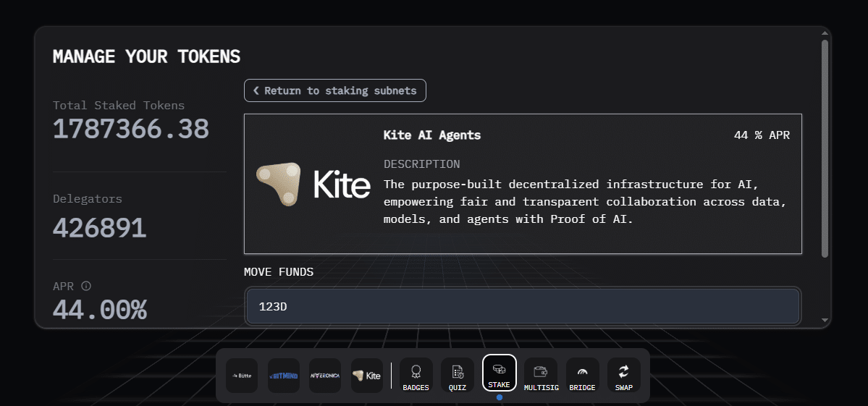Click the Move Funds amount input field
Screen dimensions: 868x406
click(x=523, y=306)
